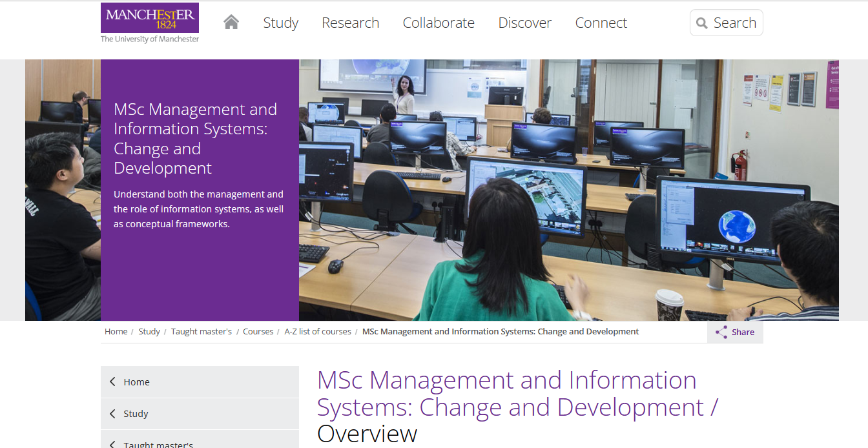Open the Study menu

click(280, 23)
